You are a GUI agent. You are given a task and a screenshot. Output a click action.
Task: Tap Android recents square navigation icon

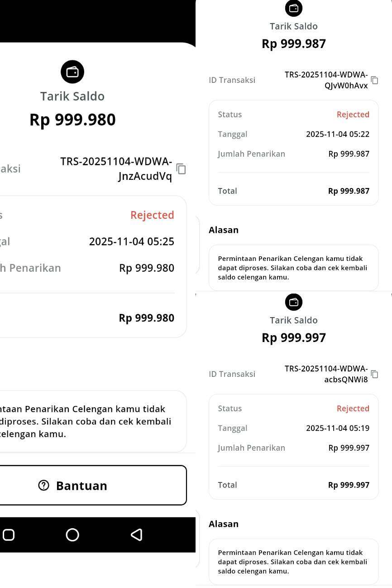click(8, 535)
